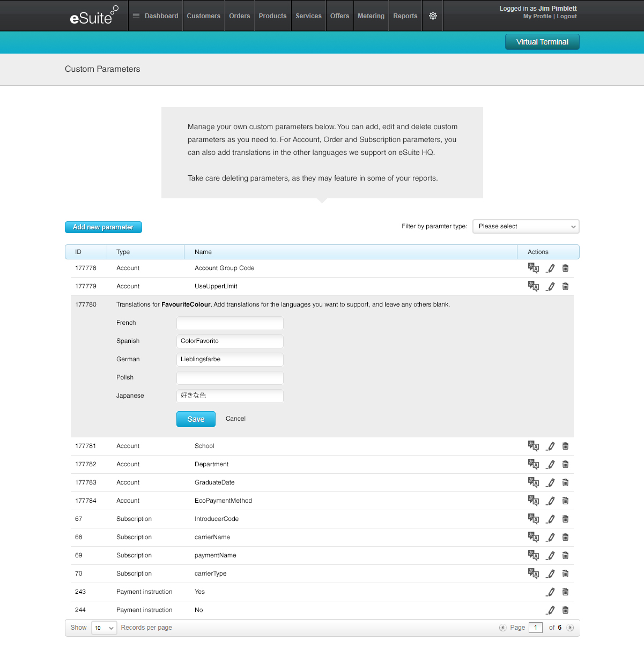Open the Dashboard menu
This screenshot has width=644, height=671.
click(x=156, y=16)
